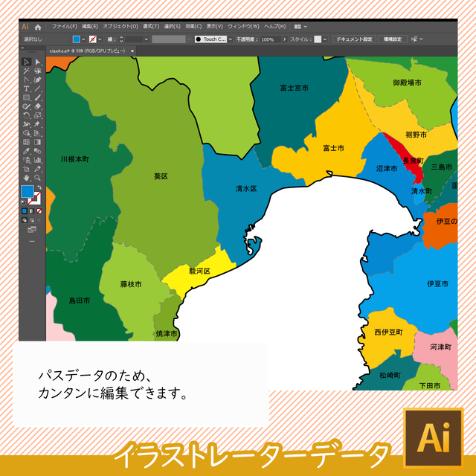Select the Lasso tool

(38, 71)
